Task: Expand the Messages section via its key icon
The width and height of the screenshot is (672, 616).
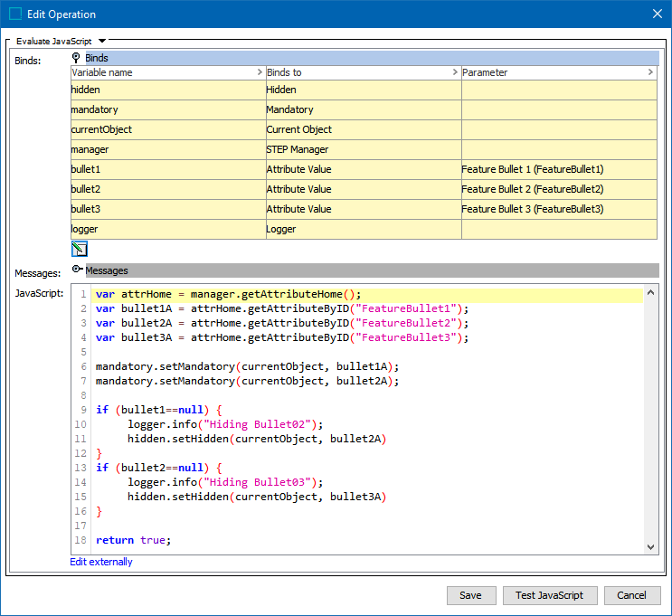Action: 78,270
